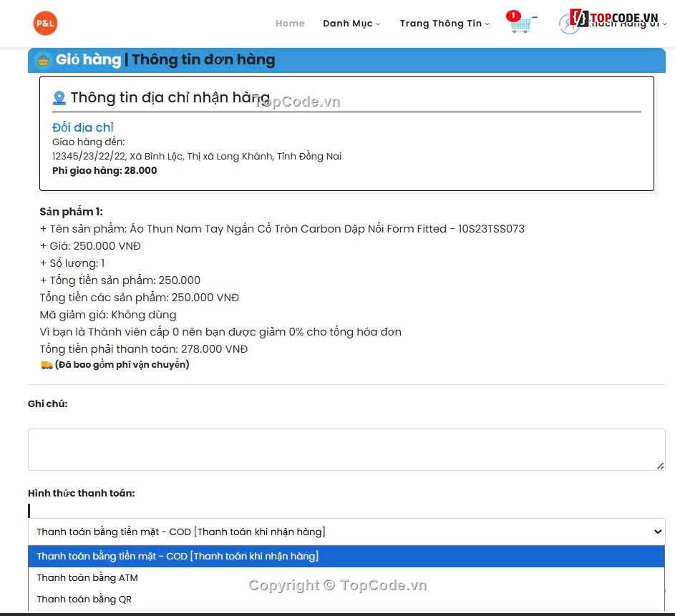Click the user account avatar icon
This screenshot has width=675, height=616.
point(568,22)
